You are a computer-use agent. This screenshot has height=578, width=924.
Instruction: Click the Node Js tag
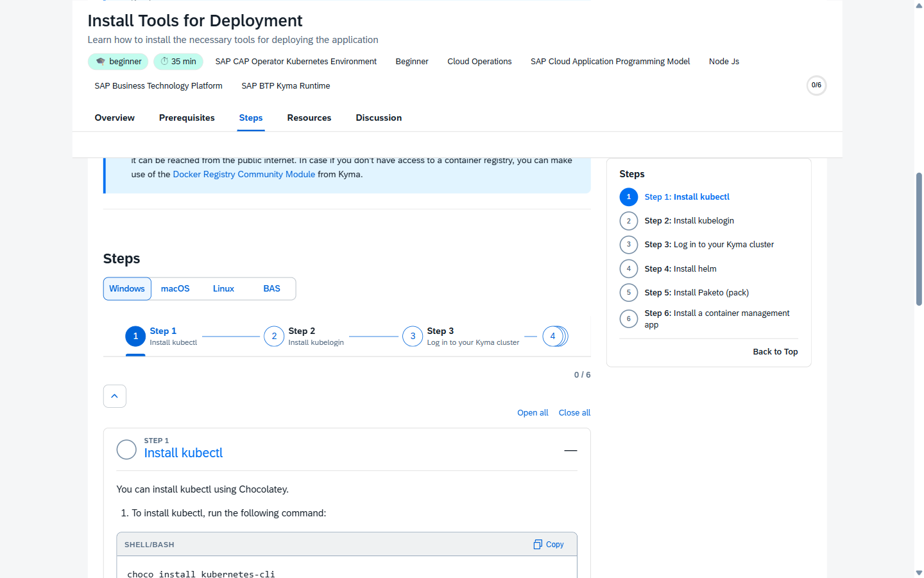[x=724, y=62]
